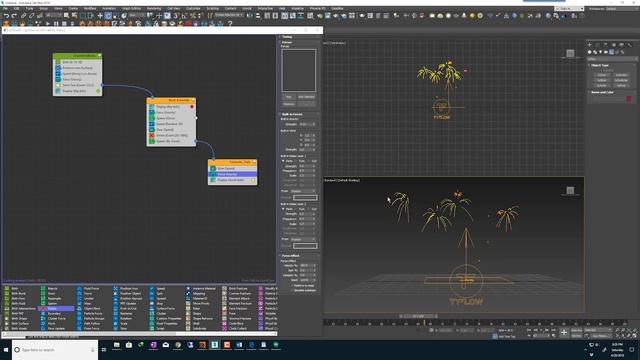Open the Modifiers menu
The width and height of the screenshot is (640, 360).
point(90,9)
